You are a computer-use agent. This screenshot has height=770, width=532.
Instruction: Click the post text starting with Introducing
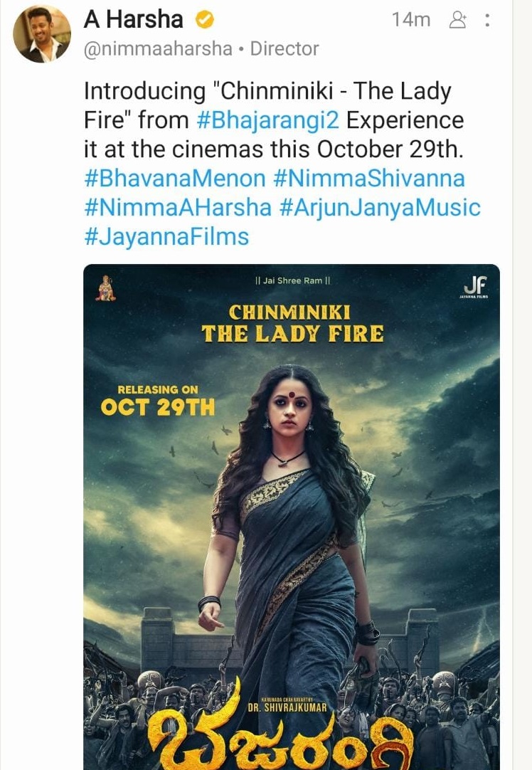click(x=274, y=120)
